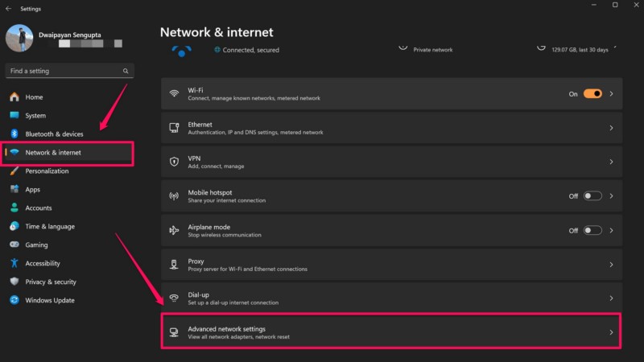Open Bluetooth & devices in sidebar

click(54, 134)
